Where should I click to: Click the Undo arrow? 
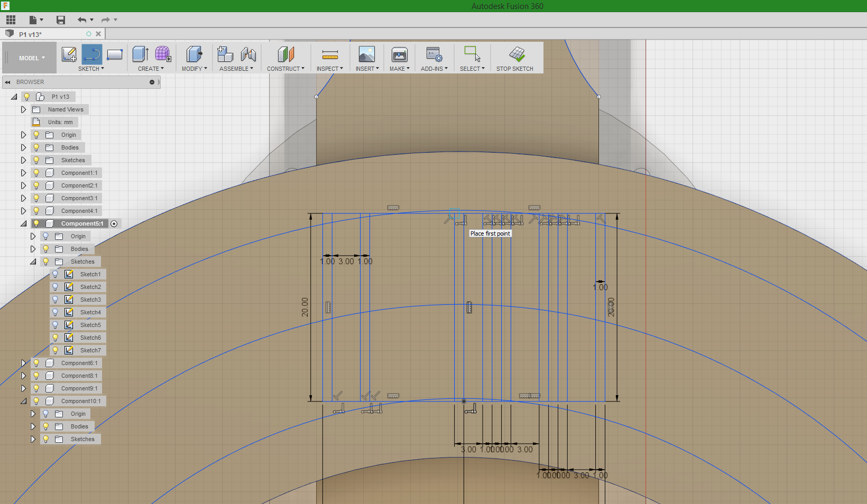click(x=82, y=20)
